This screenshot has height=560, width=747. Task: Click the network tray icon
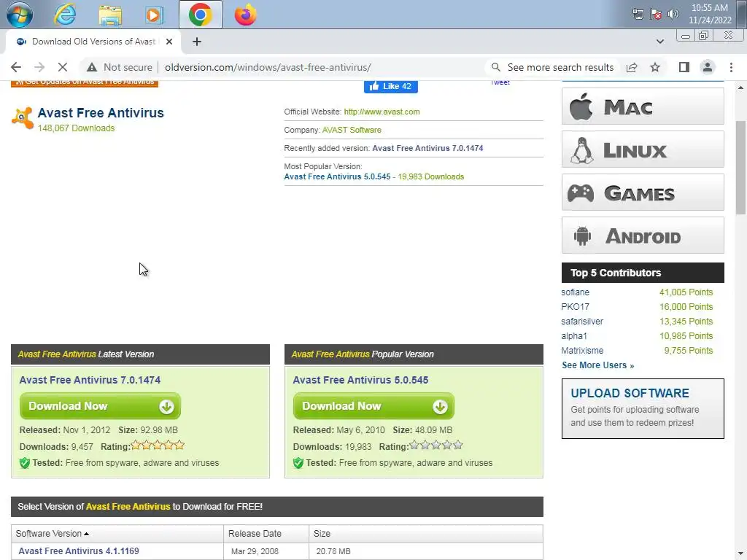click(x=638, y=15)
